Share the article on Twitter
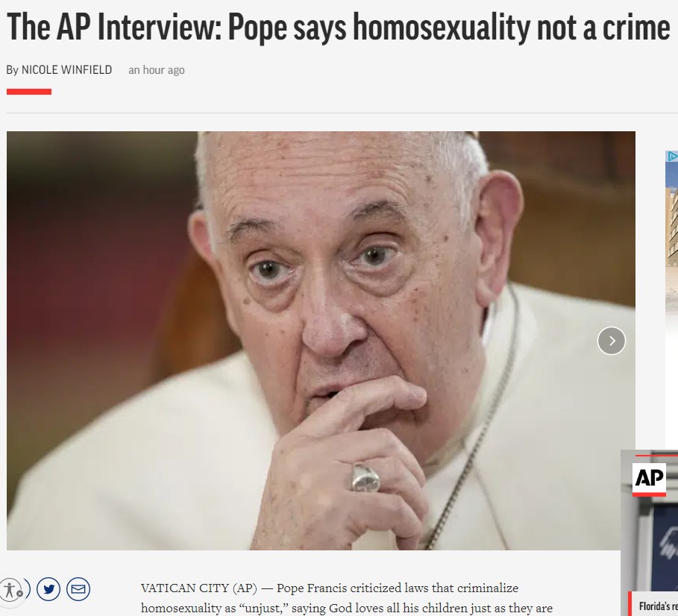The width and height of the screenshot is (678, 616). pyautogui.click(x=48, y=588)
